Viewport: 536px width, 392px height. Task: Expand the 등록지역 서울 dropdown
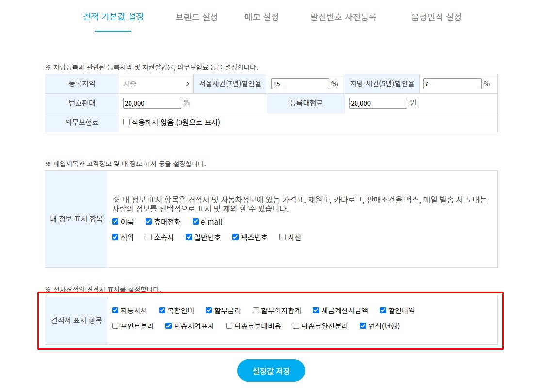[156, 84]
